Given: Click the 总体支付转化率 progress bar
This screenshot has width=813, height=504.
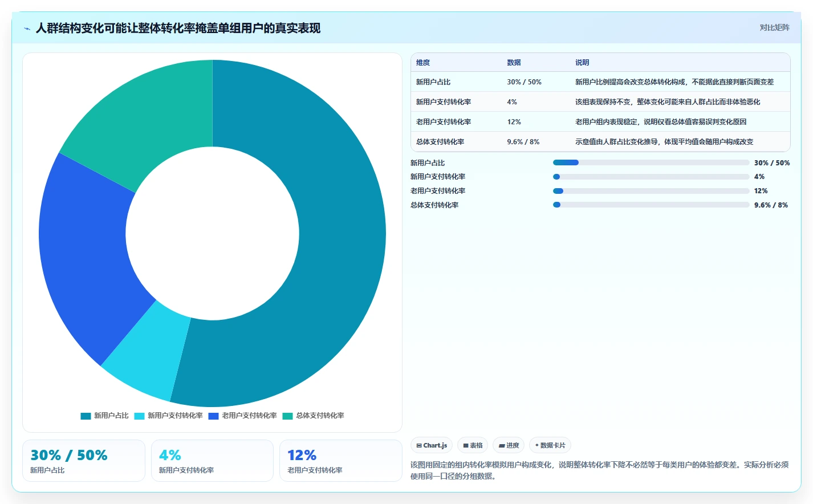Looking at the screenshot, I should click(x=651, y=205).
